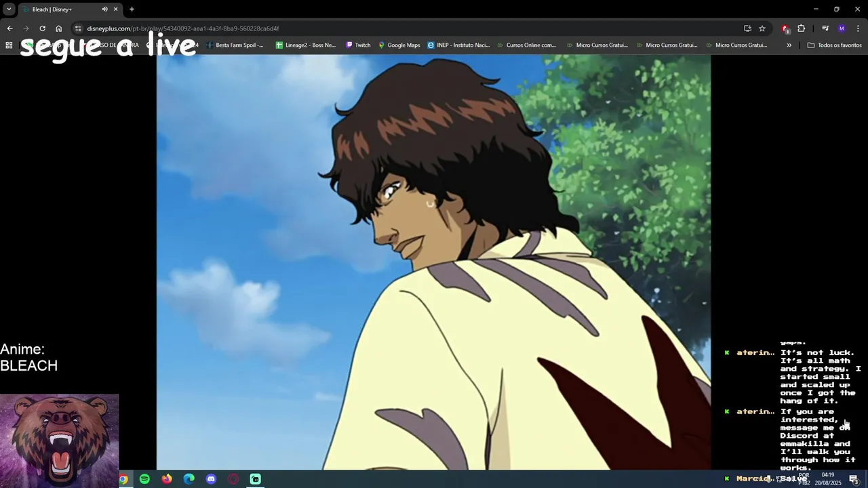
Task: Open media controls in browser toolbar
Action: 825,28
